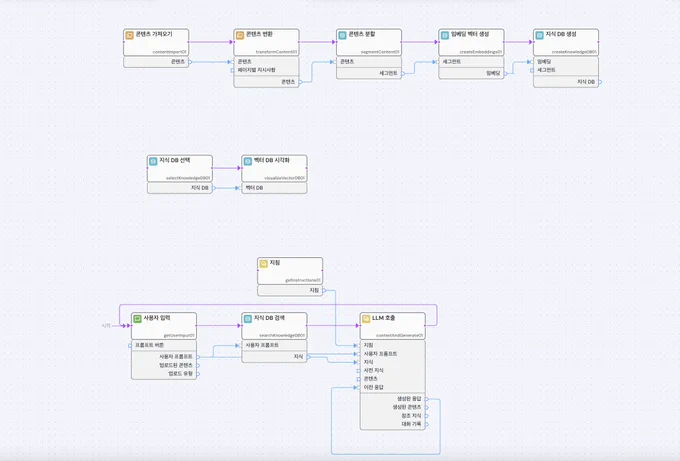This screenshot has height=461, width=680.
Task: Click 세그먼트 output row of 콘텐츠 분할 node
Action: [x=369, y=73]
